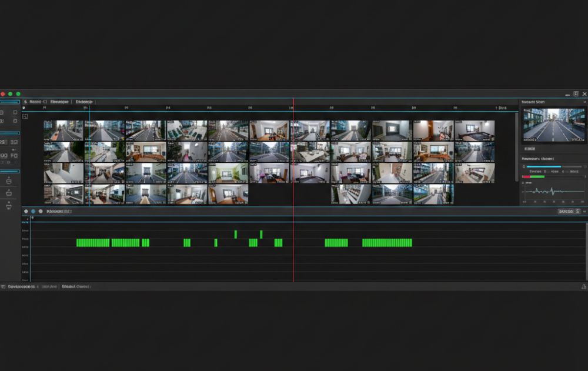Click the warning triangle icon in the status bar

pos(583,286)
